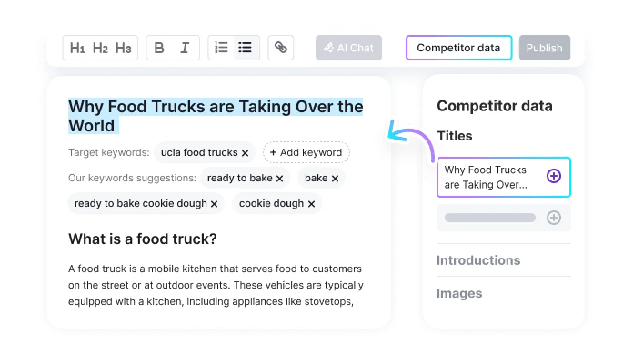623x364 pixels.
Task: Insert a hyperlink with link icon
Action: (x=281, y=48)
